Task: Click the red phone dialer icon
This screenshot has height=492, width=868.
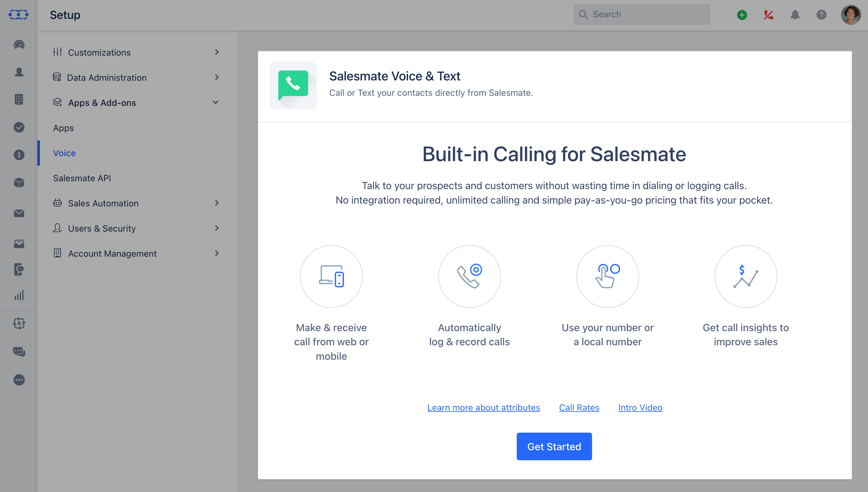Action: click(x=768, y=15)
